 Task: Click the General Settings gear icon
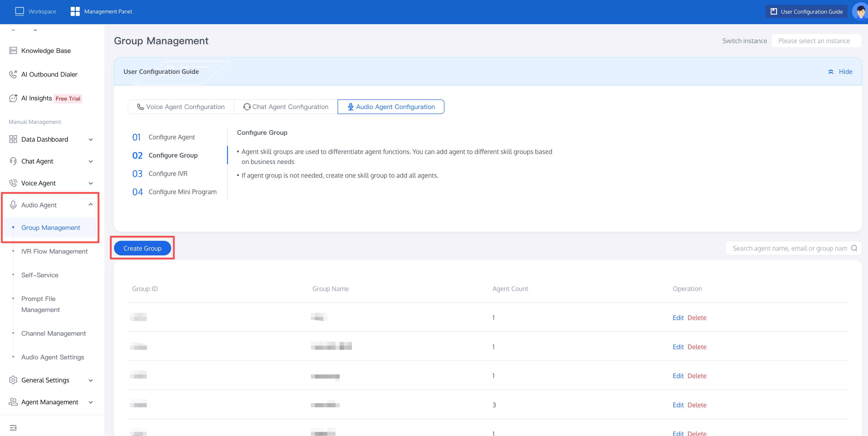click(x=13, y=380)
